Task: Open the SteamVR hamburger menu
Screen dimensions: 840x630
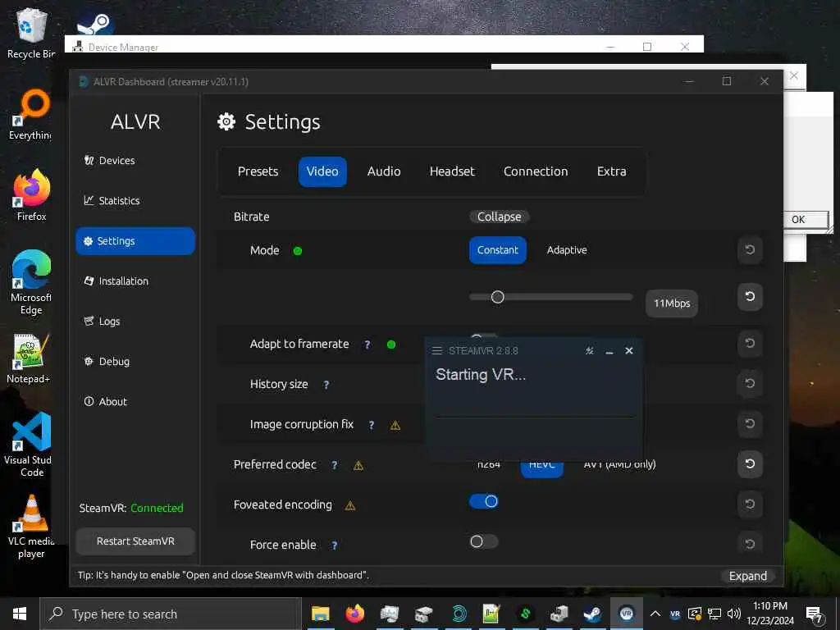Action: [x=437, y=350]
